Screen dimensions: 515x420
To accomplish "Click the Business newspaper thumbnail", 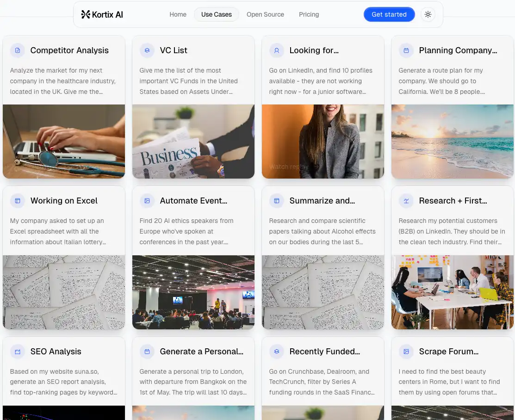I will (x=193, y=142).
